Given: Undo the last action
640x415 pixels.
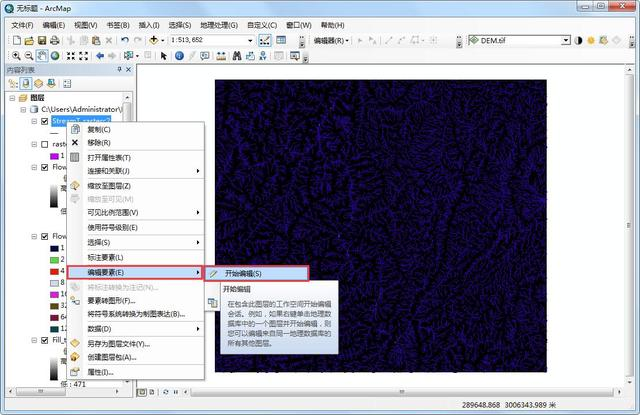Looking at the screenshot, I should pyautogui.click(x=125, y=40).
